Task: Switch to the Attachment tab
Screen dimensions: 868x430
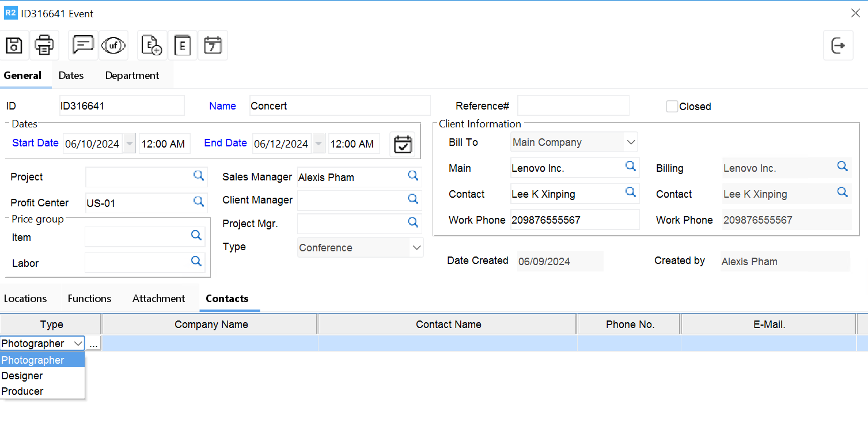Action: tap(158, 298)
